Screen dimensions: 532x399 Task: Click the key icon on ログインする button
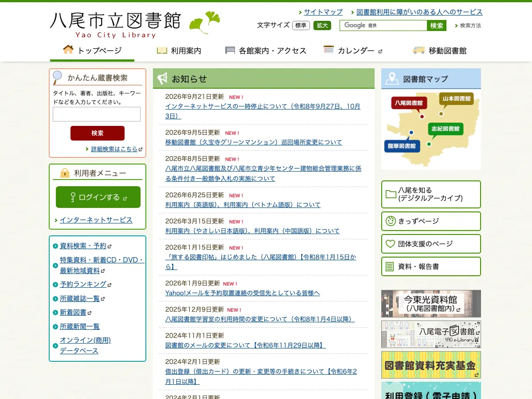(x=74, y=197)
